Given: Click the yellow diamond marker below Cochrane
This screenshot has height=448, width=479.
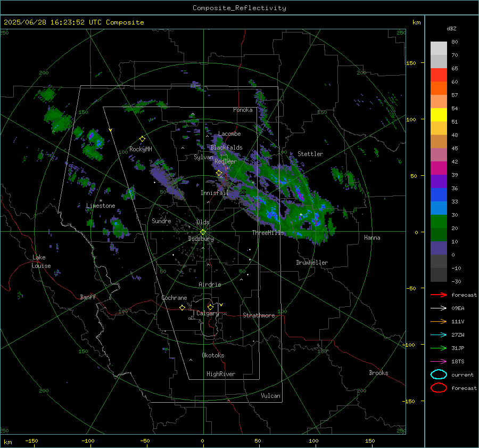Looking at the screenshot, I should tap(182, 307).
